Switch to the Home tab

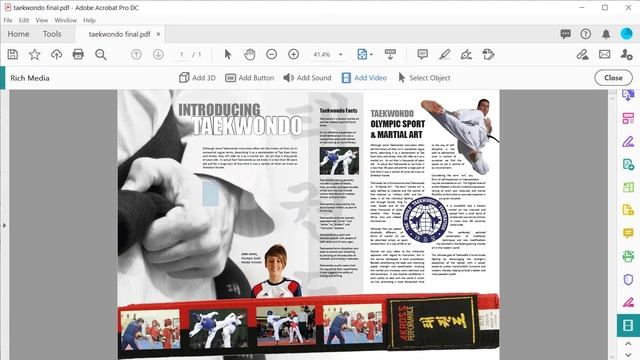pos(18,34)
